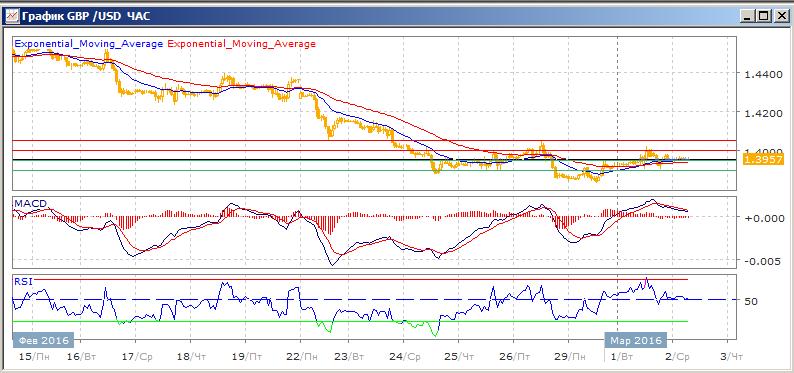Click the Фев 2016 month marker
This screenshot has width=794, height=373.
(44, 340)
